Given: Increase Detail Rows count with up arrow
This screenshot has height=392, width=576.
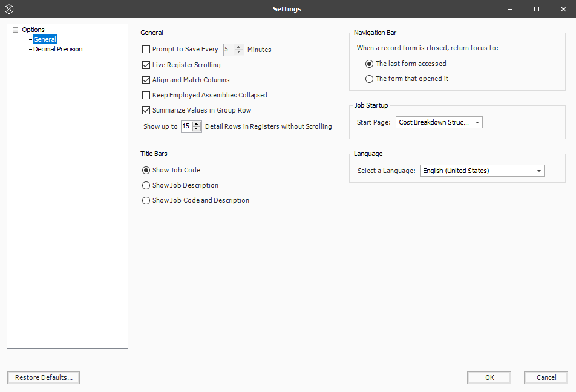Looking at the screenshot, I should coord(197,124).
